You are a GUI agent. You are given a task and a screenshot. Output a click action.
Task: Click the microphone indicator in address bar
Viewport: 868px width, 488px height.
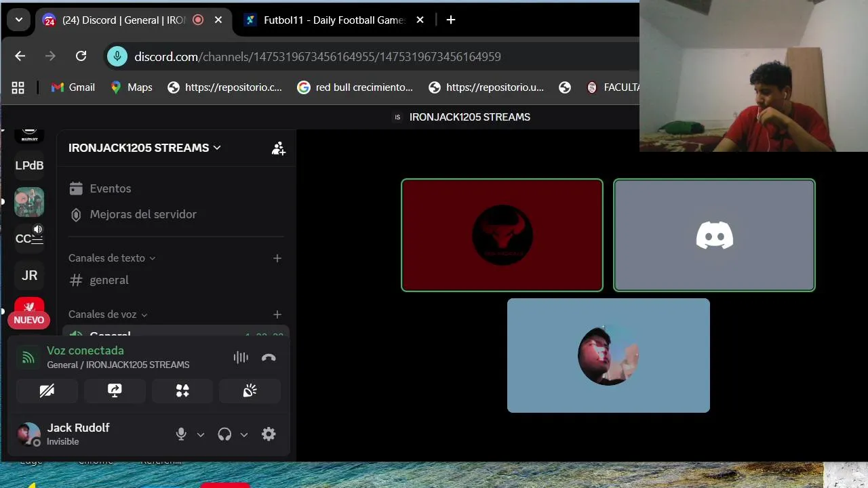tap(117, 56)
